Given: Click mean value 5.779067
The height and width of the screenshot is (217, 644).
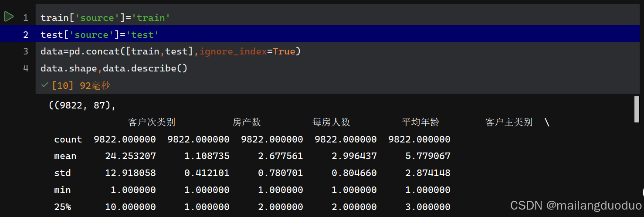Looking at the screenshot, I should point(428,156).
